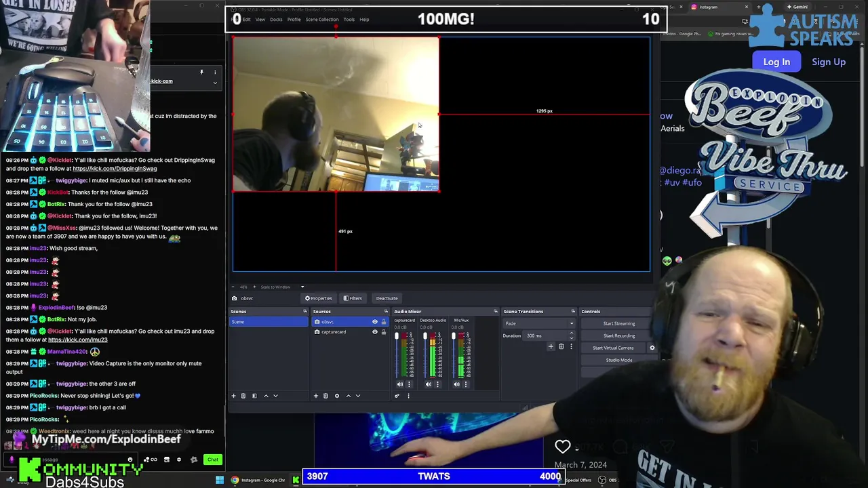Image resolution: width=868 pixels, height=488 pixels.
Task: Click the Instagram Log In button
Action: tap(776, 62)
